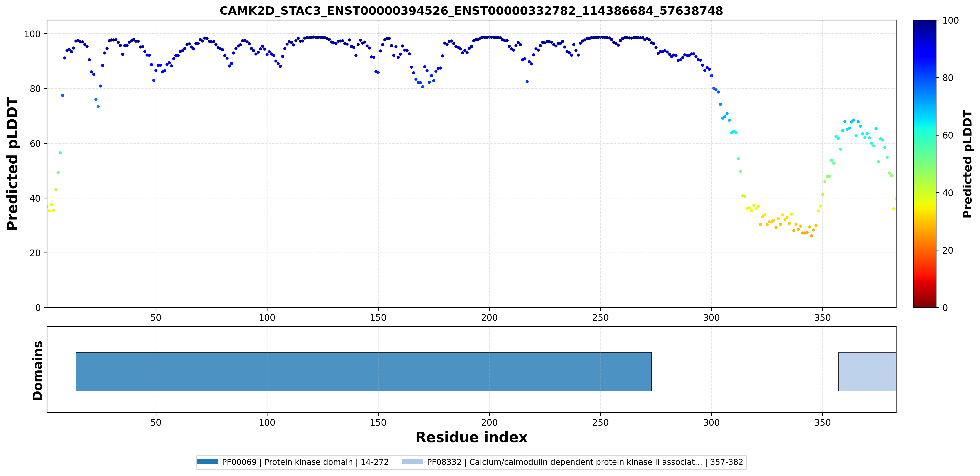Click the 200 tick under the domains panel
The image size is (980, 476).
[x=489, y=422]
